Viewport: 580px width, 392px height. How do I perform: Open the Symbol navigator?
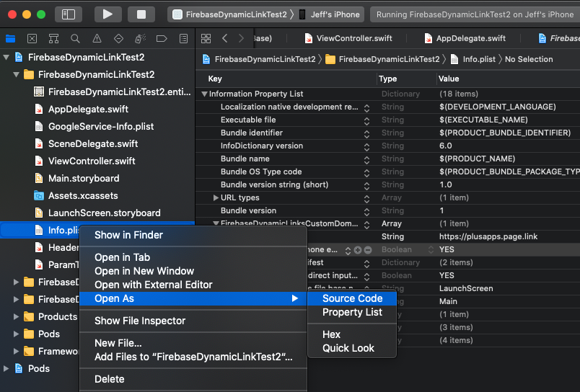[x=53, y=38]
